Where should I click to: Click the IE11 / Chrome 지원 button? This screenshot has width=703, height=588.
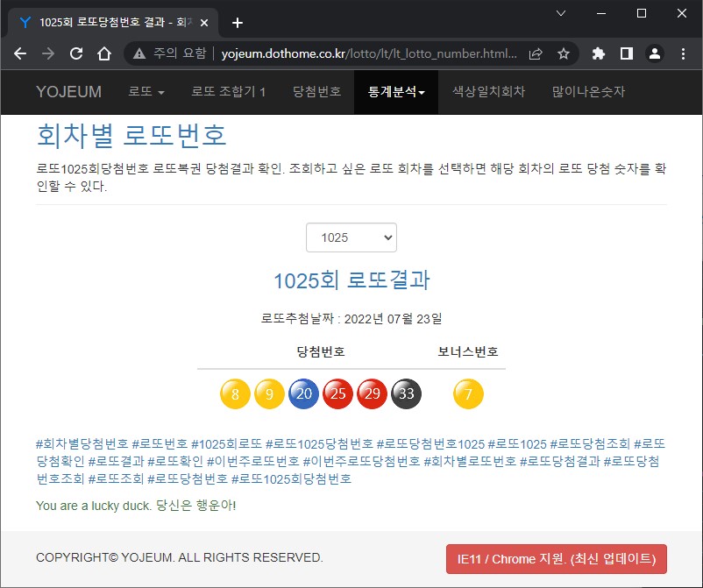tap(557, 559)
